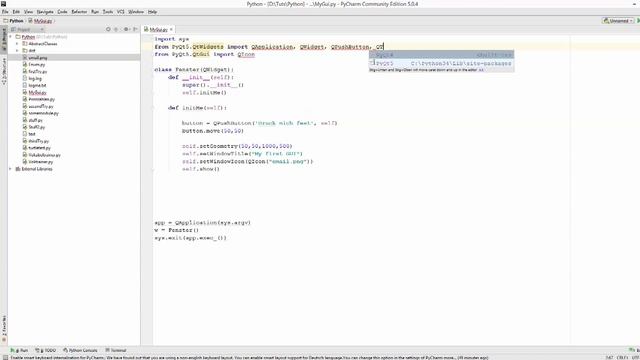Select small.png in the project tree
Screen dimensions: 640x360
tap(38, 58)
